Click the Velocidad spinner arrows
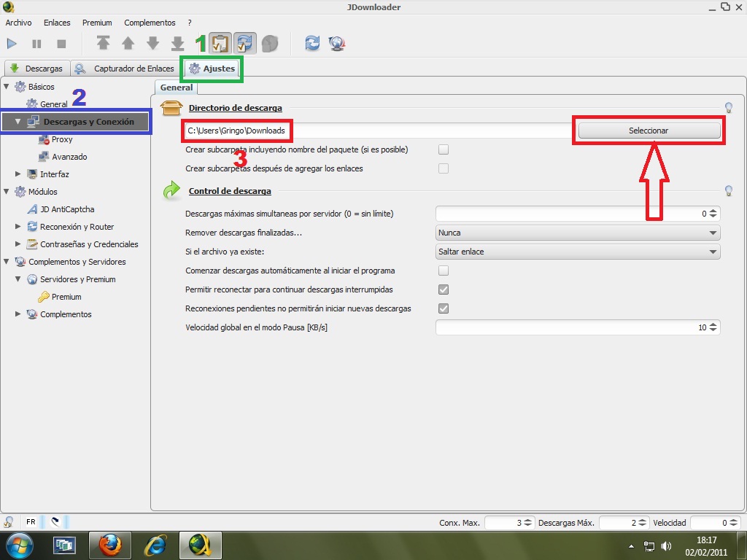The height and width of the screenshot is (560, 747). click(x=733, y=523)
